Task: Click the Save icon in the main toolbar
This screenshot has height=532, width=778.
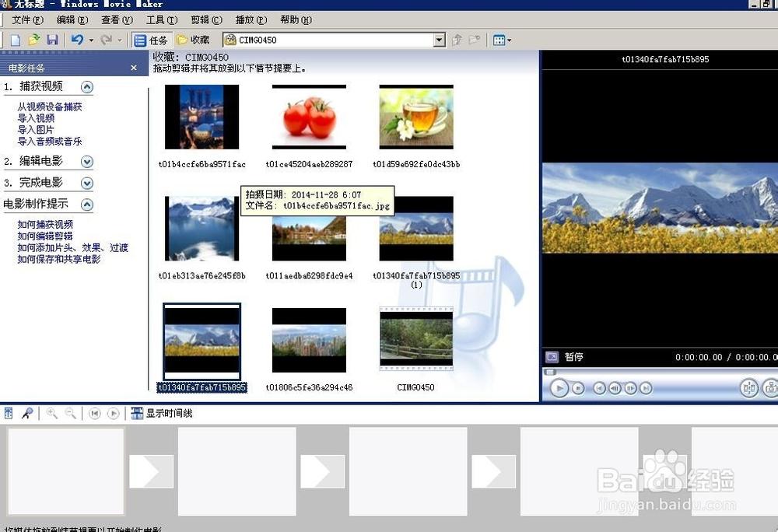Action: 54,39
